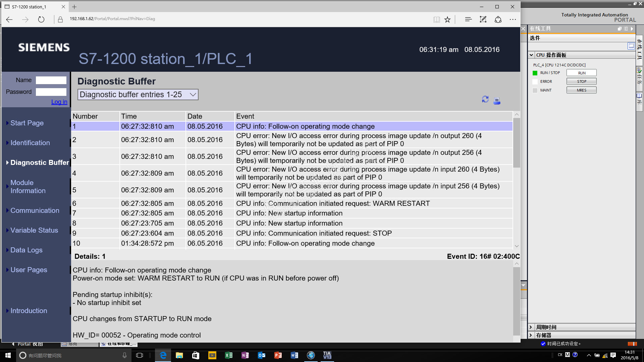Image resolution: width=644 pixels, height=362 pixels.
Task: Click the refresh icon in Diagnostic Buffer
Action: click(485, 99)
